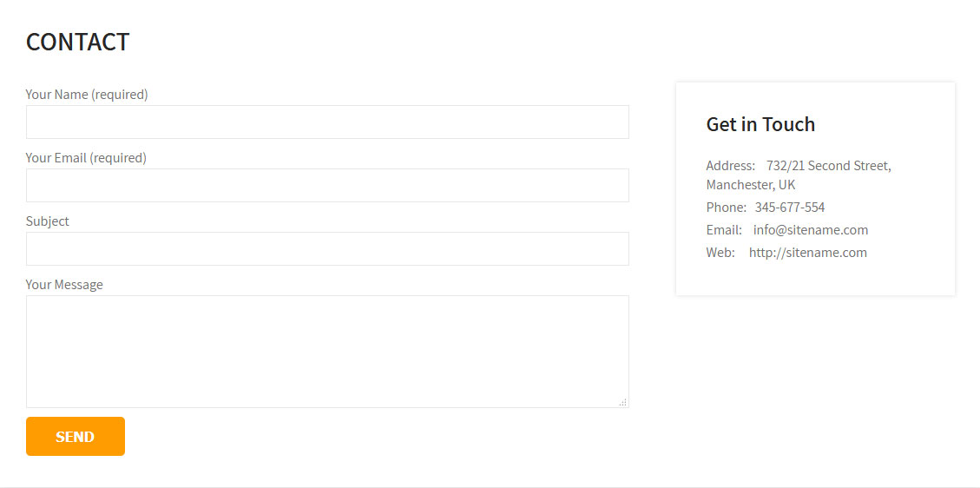Click the CONTACT page heading
The image size is (980, 488).
click(77, 42)
